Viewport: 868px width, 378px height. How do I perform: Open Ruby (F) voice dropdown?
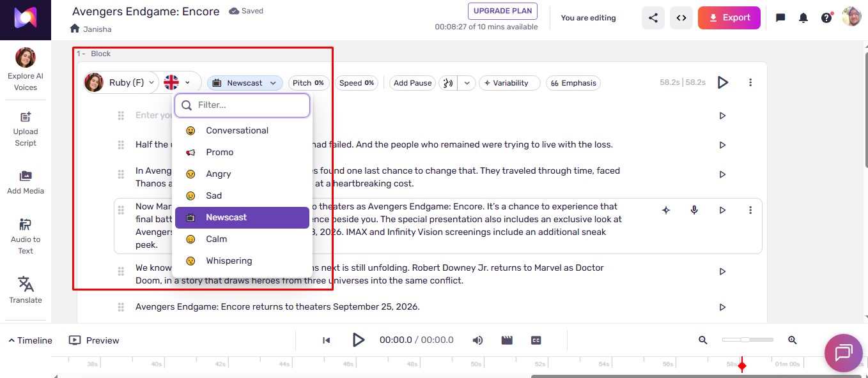click(x=121, y=82)
